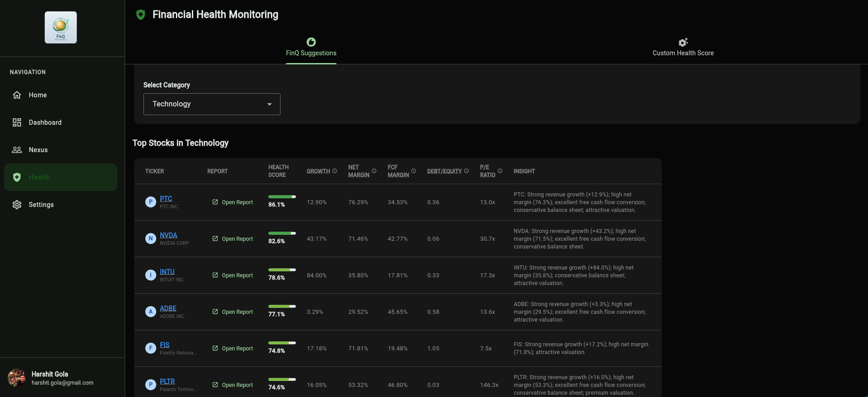Click the INTU round avatar badge
This screenshot has width=868, height=397.
(x=151, y=275)
